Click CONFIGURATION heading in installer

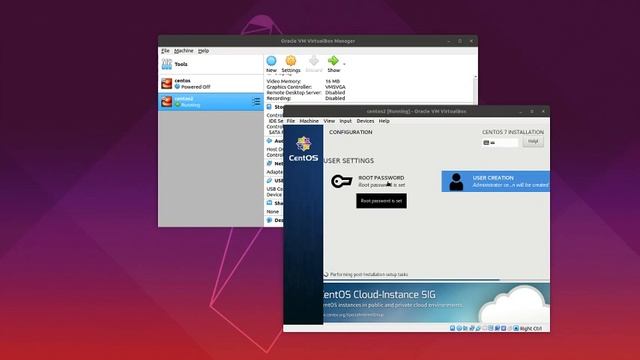point(351,132)
